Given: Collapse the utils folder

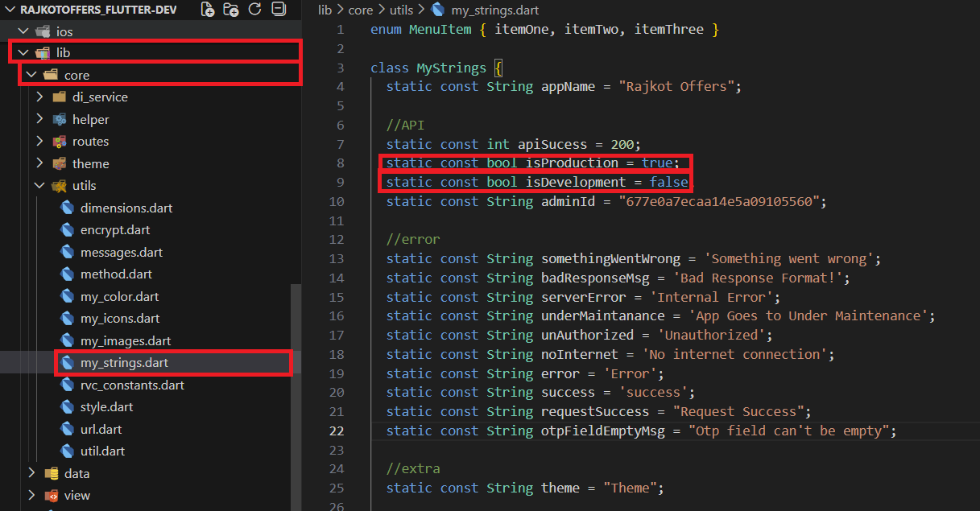Looking at the screenshot, I should (x=39, y=186).
